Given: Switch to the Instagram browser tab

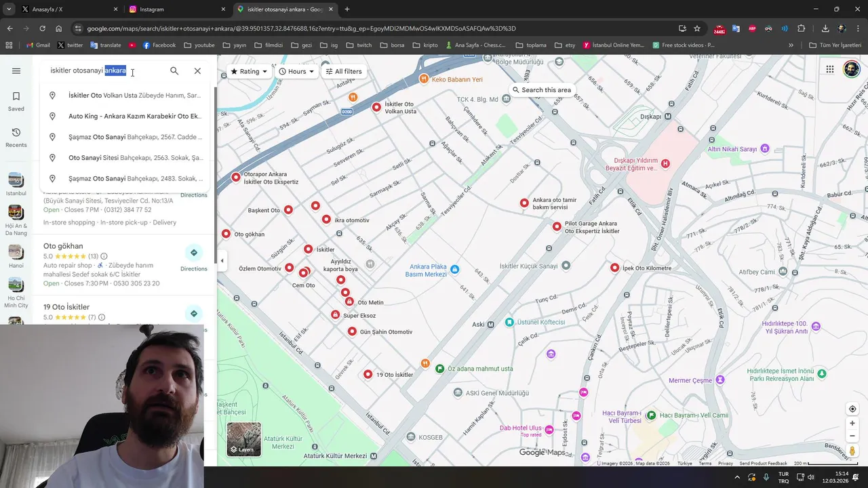Looking at the screenshot, I should click(x=175, y=9).
